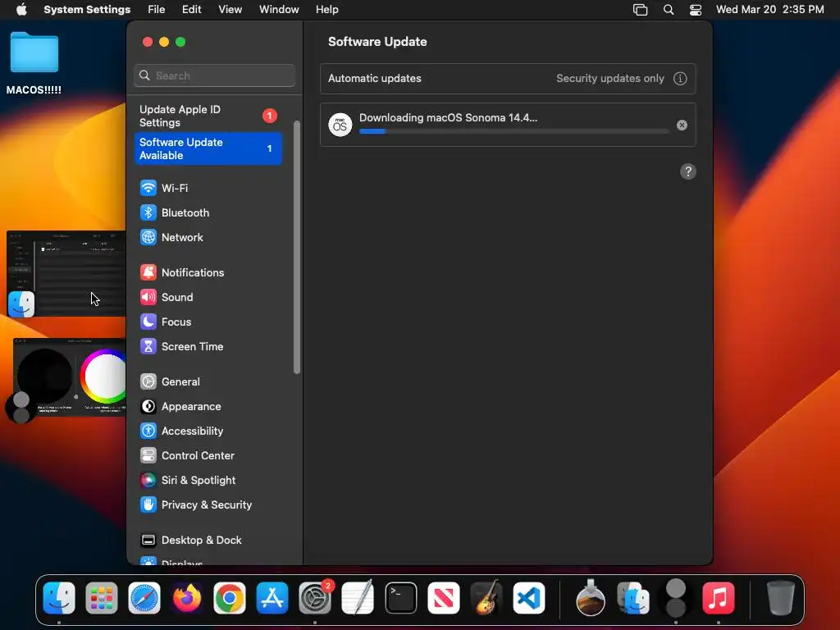The height and width of the screenshot is (630, 840).
Task: Click the Search field in System Settings
Action: click(214, 75)
